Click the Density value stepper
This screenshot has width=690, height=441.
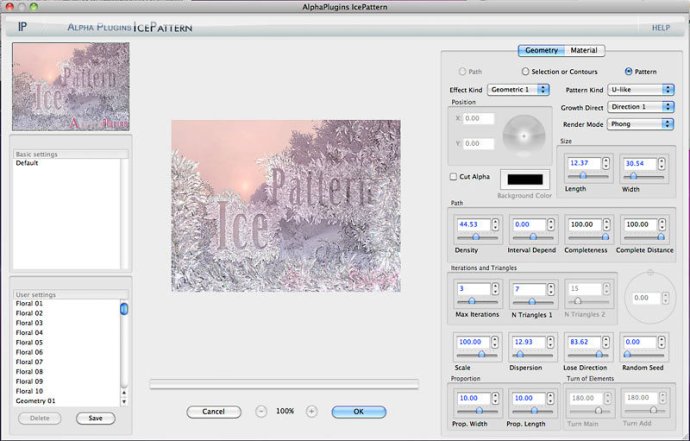click(495, 224)
